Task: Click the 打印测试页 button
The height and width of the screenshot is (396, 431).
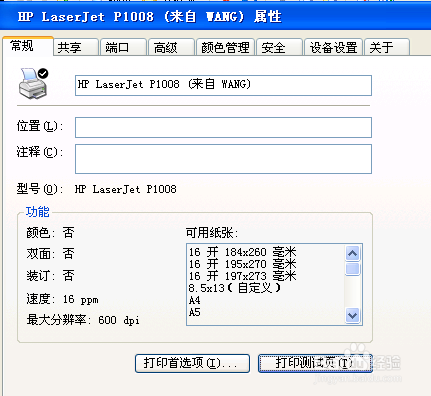Action: click(315, 363)
